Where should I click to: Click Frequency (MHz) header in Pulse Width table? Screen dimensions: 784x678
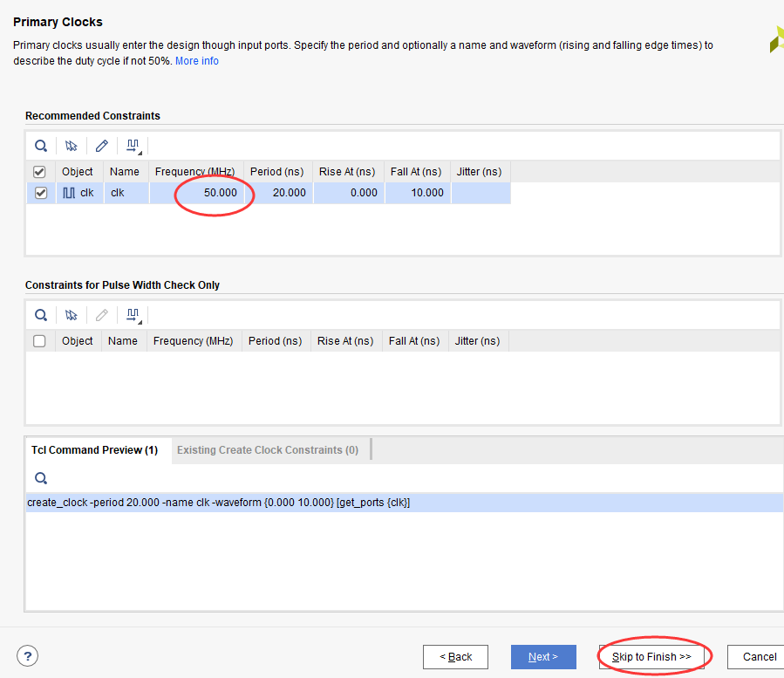coord(194,341)
